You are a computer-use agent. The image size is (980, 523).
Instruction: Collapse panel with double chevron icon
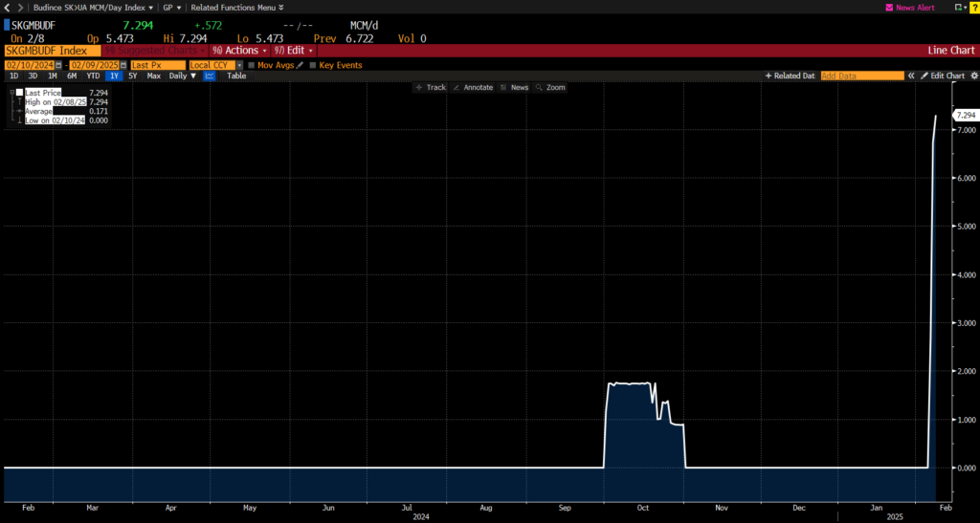(x=911, y=76)
